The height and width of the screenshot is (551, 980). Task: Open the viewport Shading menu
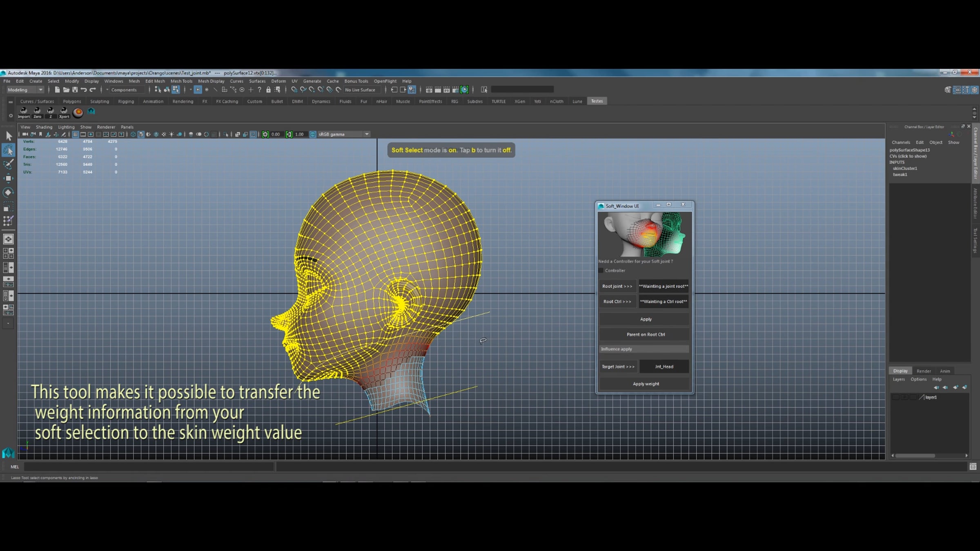(44, 127)
